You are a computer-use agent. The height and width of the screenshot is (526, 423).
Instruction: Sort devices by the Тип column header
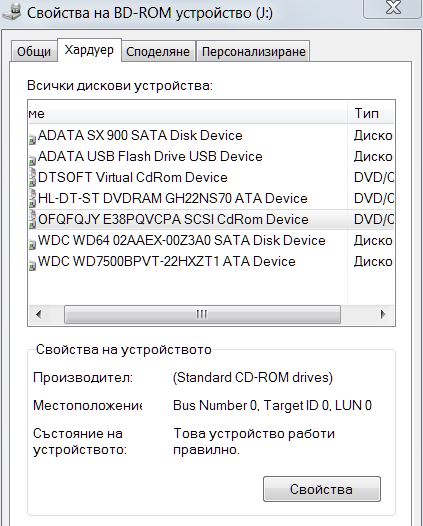[x=371, y=113]
